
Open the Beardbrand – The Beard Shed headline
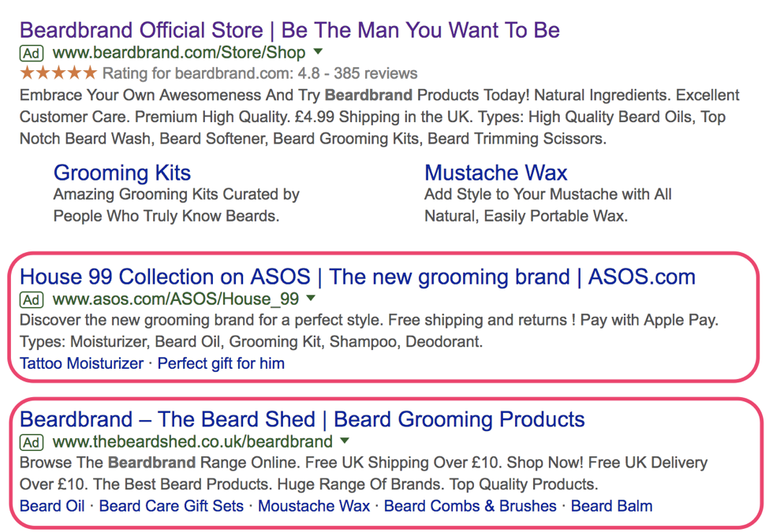pos(302,419)
